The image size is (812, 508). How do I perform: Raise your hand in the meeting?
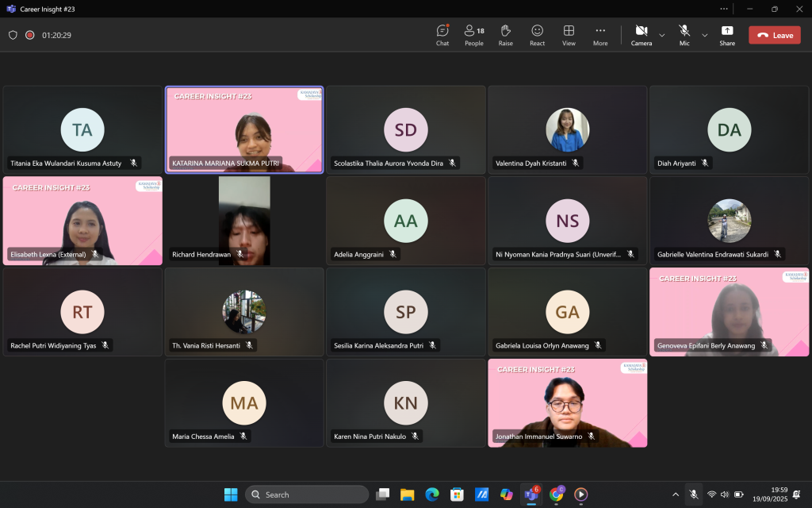click(505, 35)
